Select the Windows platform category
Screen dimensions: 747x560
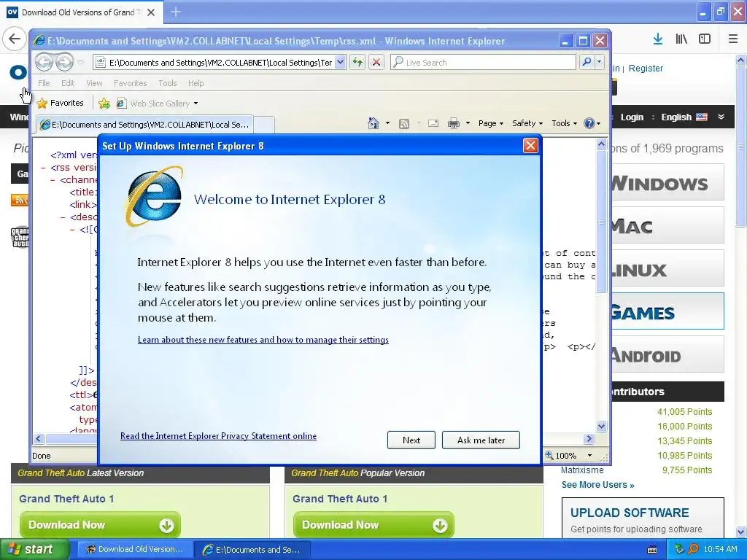coord(667,183)
